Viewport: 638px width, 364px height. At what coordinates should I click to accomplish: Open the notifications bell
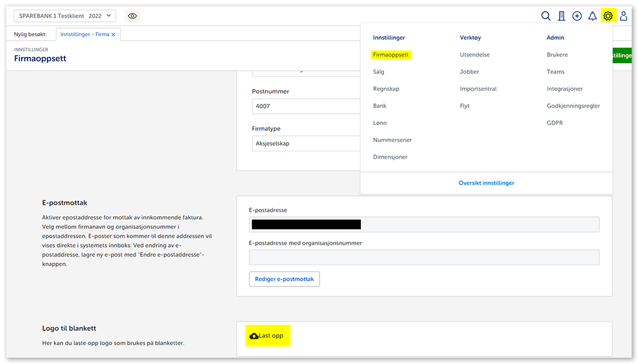[x=592, y=16]
